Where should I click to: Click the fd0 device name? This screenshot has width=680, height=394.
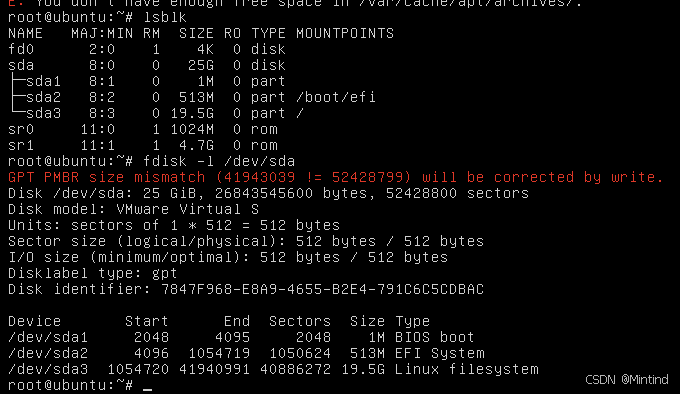(21, 49)
